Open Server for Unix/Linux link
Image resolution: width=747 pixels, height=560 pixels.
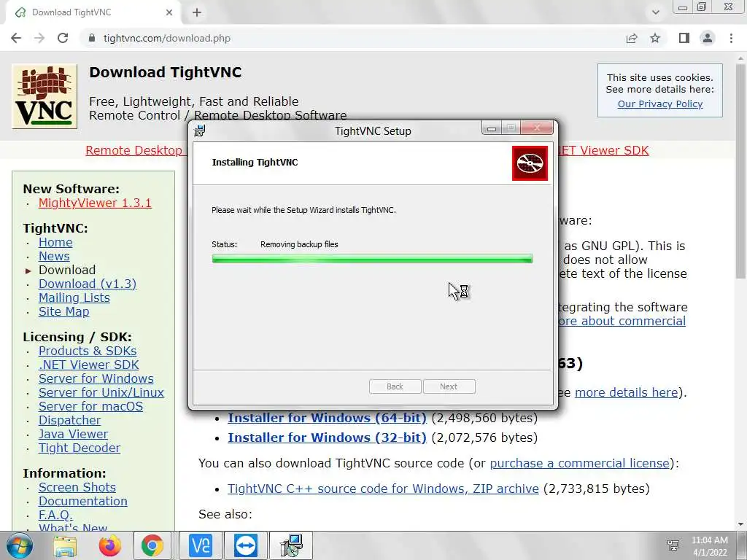(101, 392)
